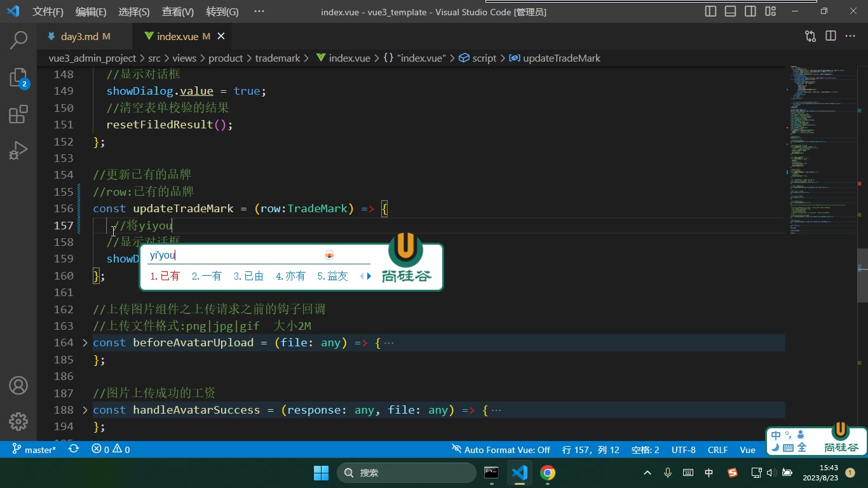Screen dimensions: 868x488
Task: Click trademark in breadcrumb path
Action: click(278, 58)
